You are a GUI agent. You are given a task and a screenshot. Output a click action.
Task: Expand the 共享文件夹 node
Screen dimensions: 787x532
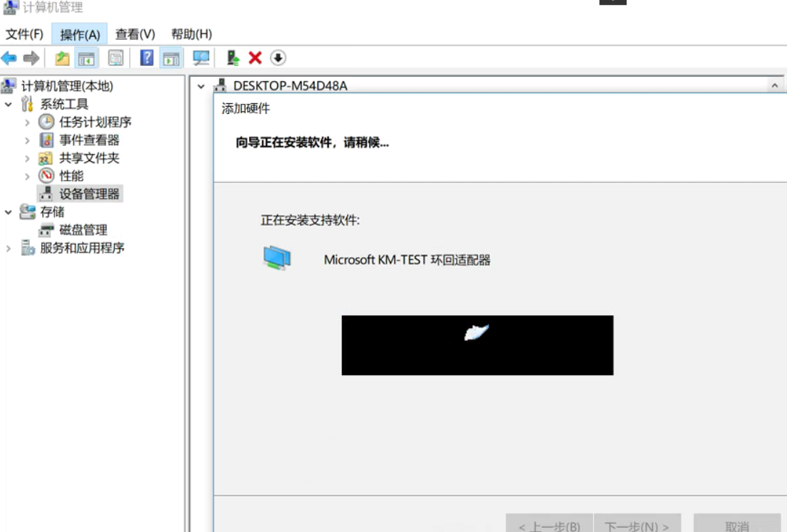tap(28, 159)
